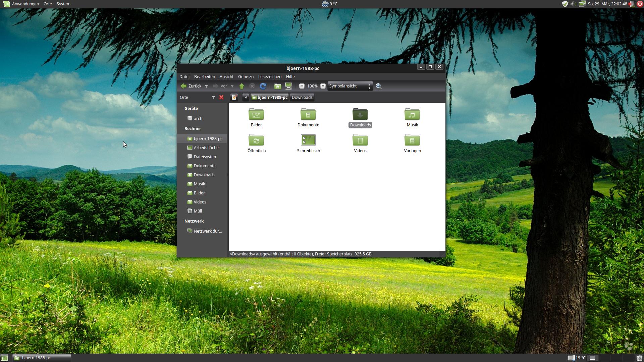This screenshot has height=362, width=644.
Task: Open the Lesezeichen menu
Action: pyautogui.click(x=269, y=76)
